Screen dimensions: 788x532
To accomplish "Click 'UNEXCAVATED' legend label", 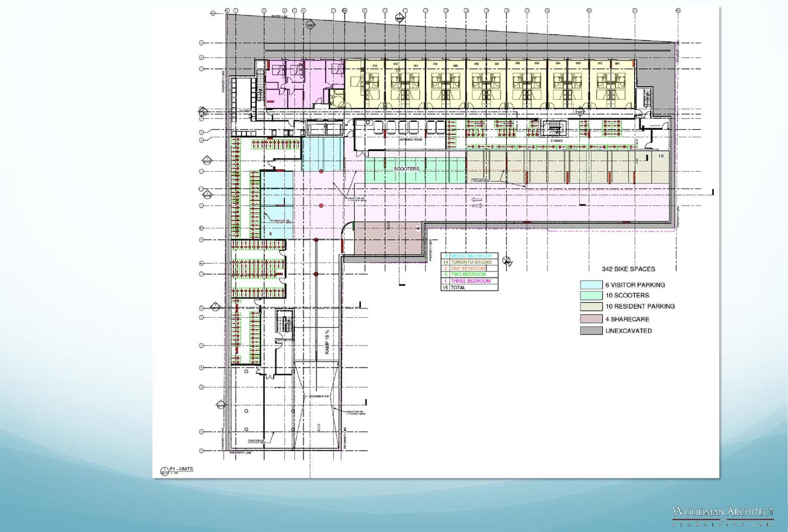I will pyautogui.click(x=628, y=331).
